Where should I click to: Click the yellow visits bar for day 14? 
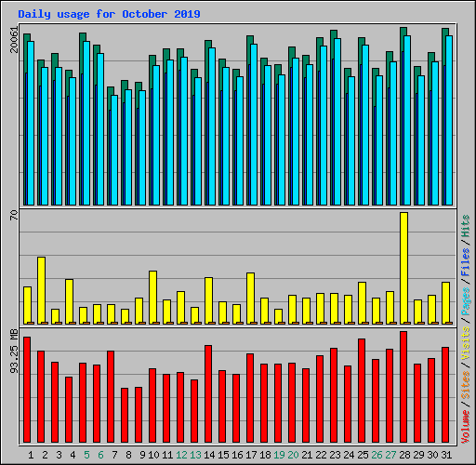[x=208, y=300]
